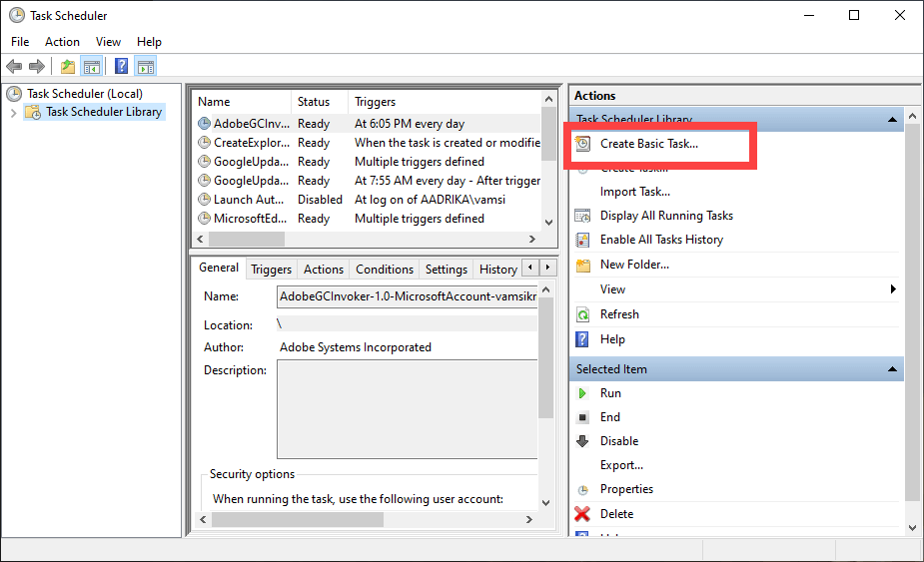
Task: Click Enable All Tasks History
Action: 661,240
